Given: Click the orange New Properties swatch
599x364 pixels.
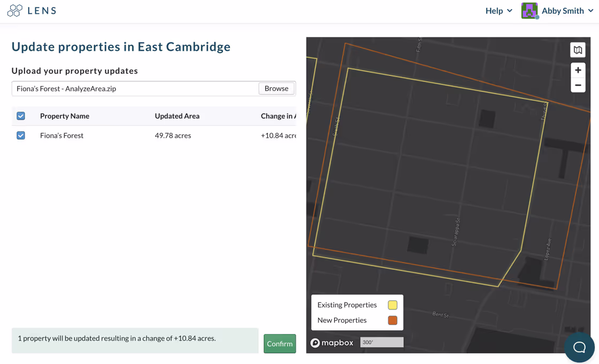Looking at the screenshot, I should point(393,320).
